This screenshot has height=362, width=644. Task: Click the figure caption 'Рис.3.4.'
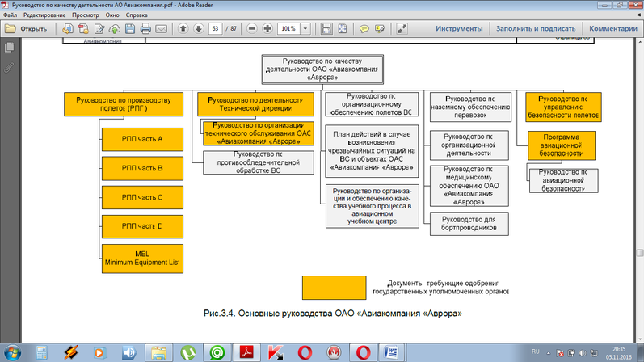point(219,314)
